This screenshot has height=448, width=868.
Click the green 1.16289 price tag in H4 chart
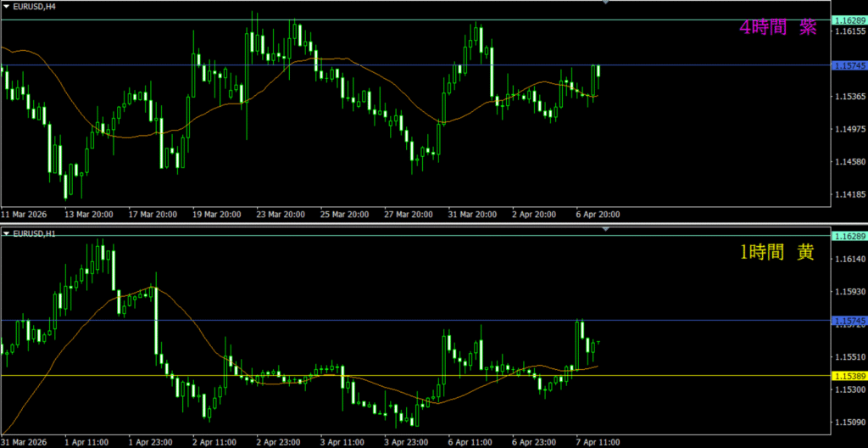point(849,20)
